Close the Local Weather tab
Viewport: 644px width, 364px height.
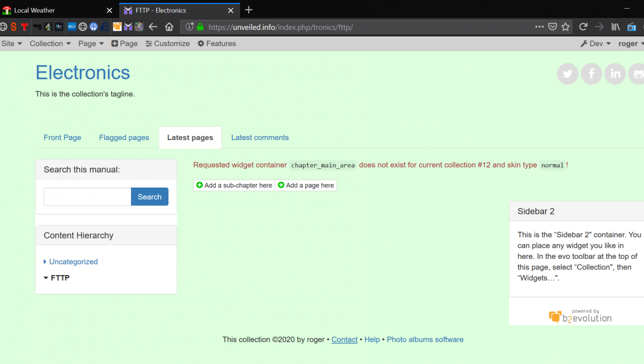pyautogui.click(x=110, y=10)
